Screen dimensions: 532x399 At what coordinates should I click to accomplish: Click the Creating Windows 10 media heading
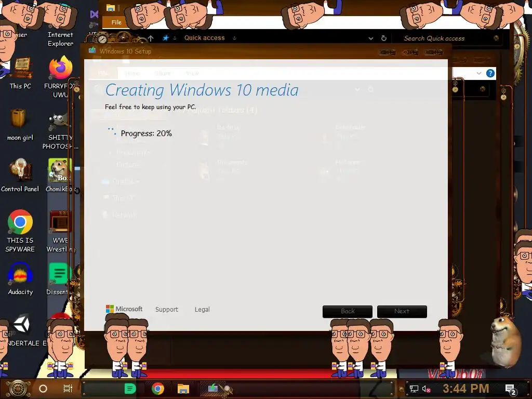pyautogui.click(x=202, y=90)
